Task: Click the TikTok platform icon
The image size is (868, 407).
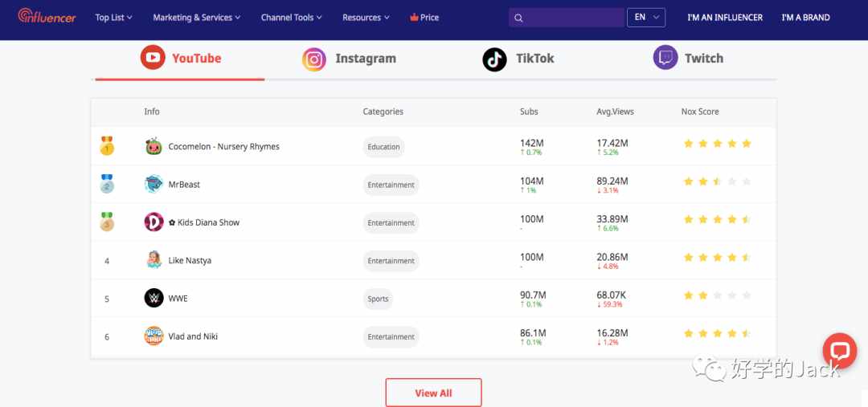Action: [494, 59]
